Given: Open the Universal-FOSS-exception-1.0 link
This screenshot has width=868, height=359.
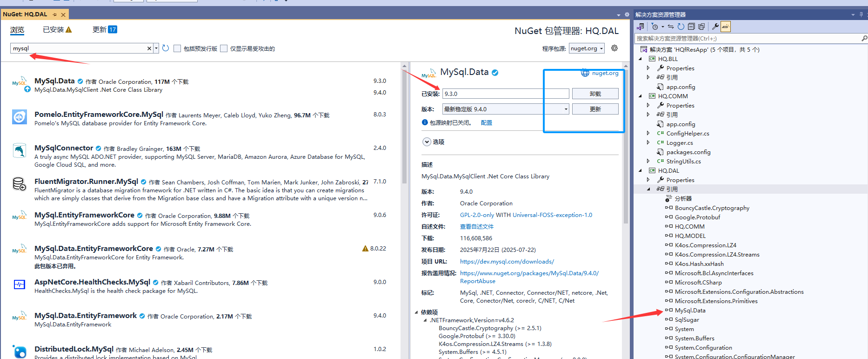Looking at the screenshot, I should point(552,215).
